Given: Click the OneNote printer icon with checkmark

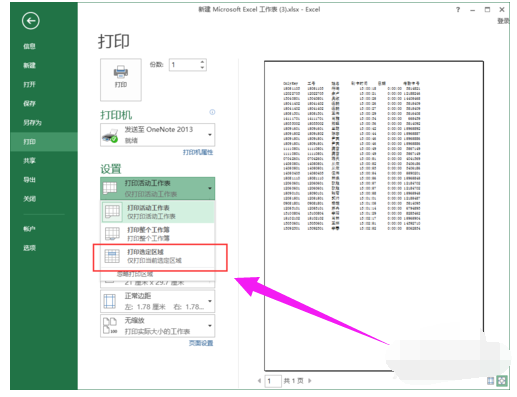Looking at the screenshot, I should pyautogui.click(x=110, y=136).
